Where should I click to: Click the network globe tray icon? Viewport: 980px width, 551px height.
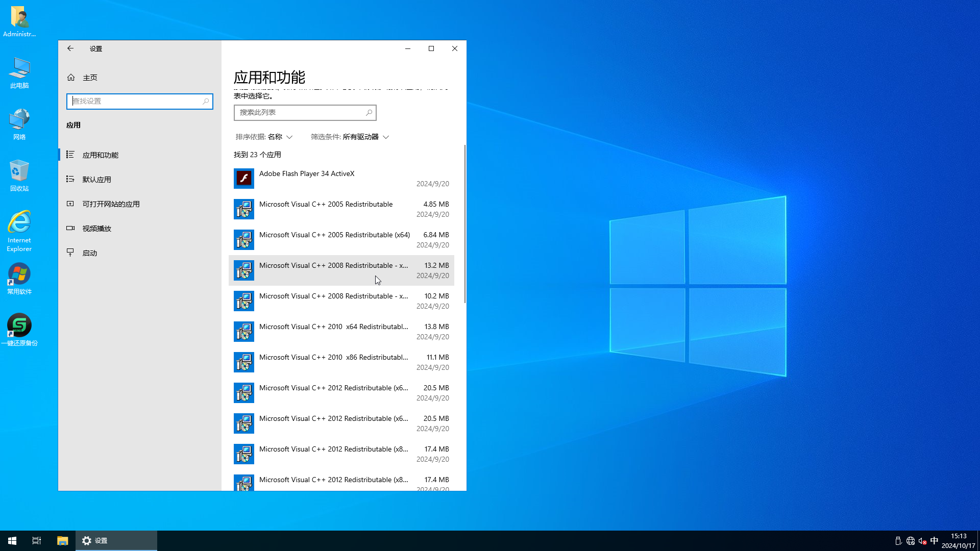911,541
